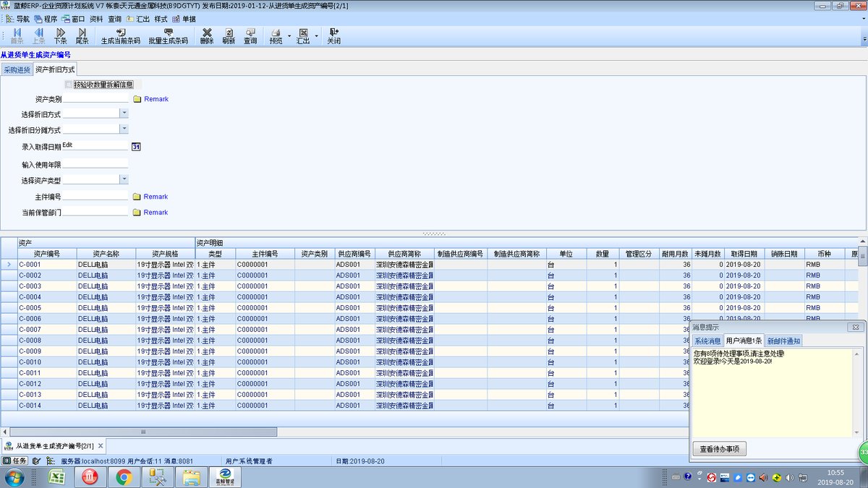
Task: Open folder lookup for 资产类别
Action: (x=137, y=99)
